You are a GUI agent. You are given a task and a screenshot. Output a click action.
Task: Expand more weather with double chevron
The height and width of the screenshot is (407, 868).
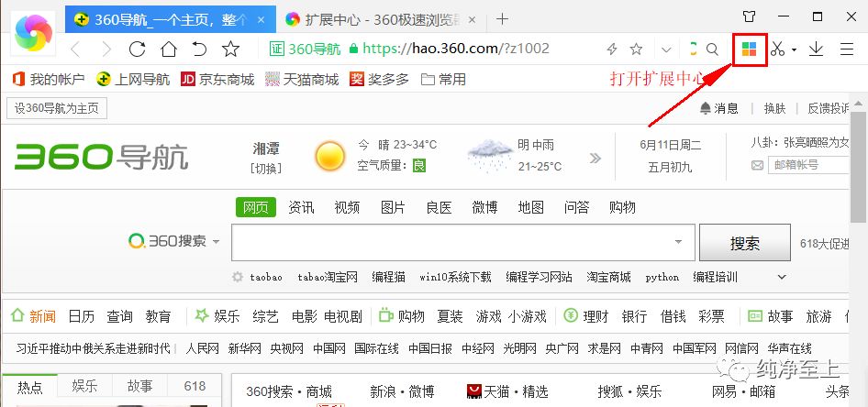pyautogui.click(x=595, y=159)
